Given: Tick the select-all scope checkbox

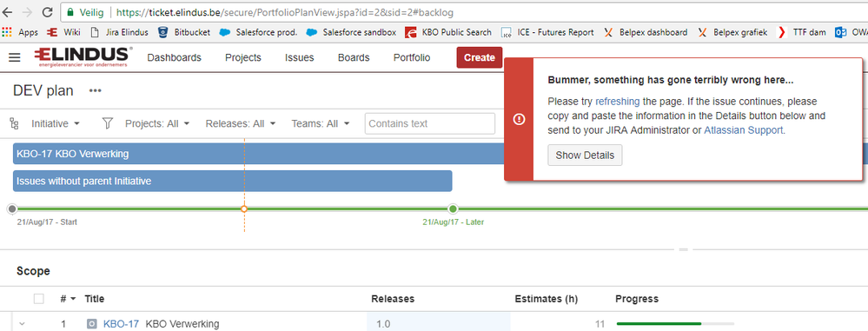Looking at the screenshot, I should (x=39, y=299).
